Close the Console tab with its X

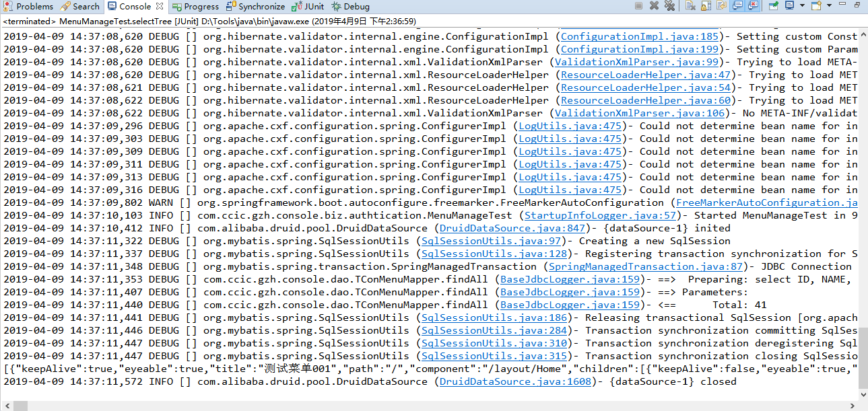point(159,6)
